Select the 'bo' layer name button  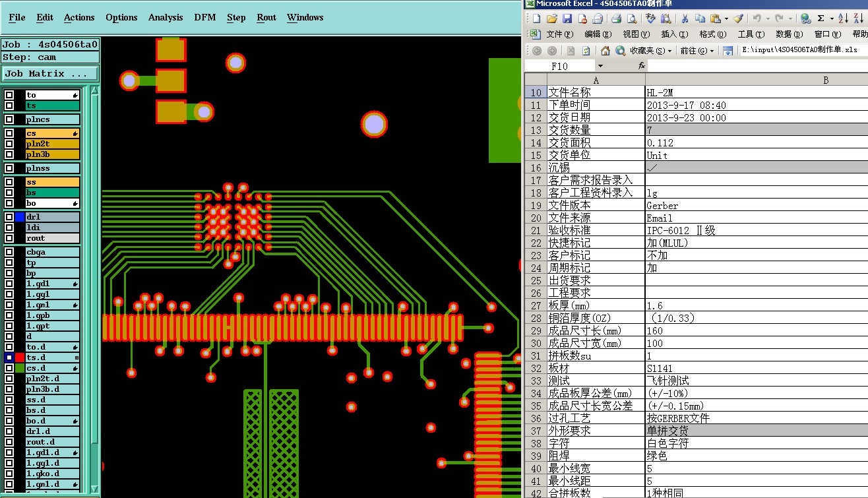click(x=53, y=203)
